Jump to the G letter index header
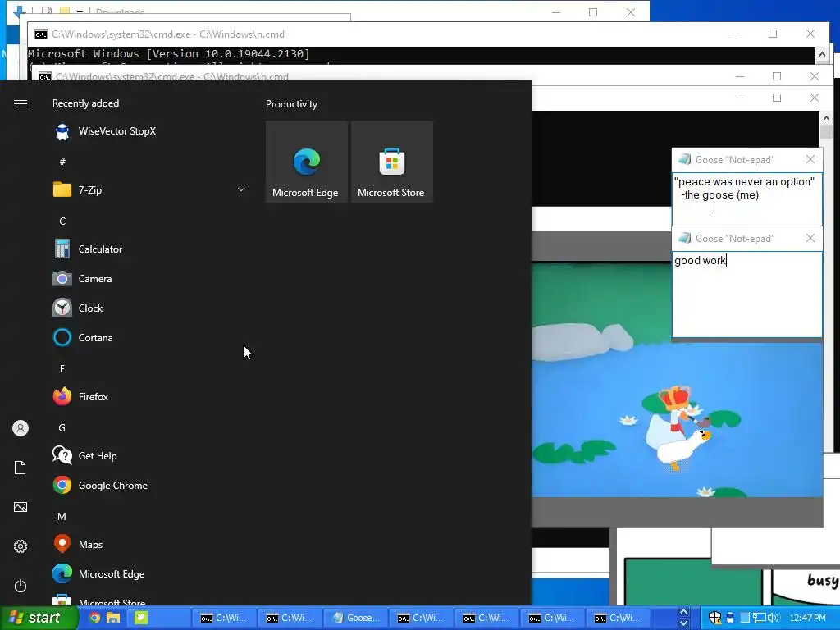 pyautogui.click(x=62, y=427)
